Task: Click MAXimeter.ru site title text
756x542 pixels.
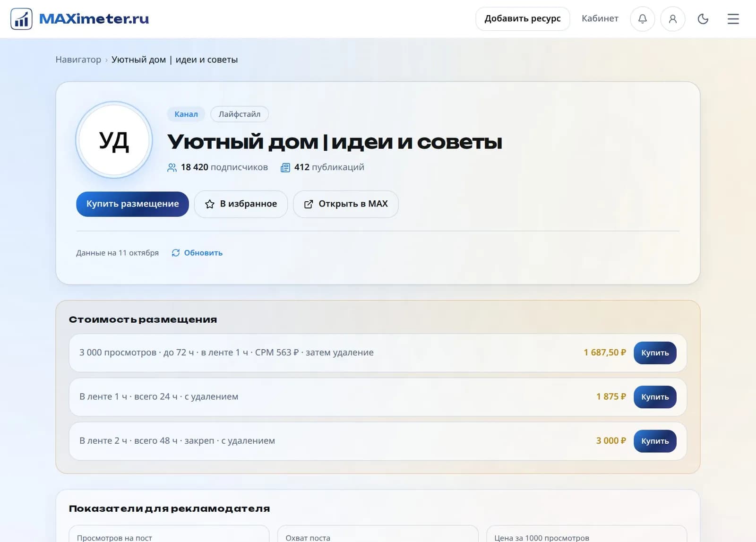Action: pyautogui.click(x=94, y=19)
